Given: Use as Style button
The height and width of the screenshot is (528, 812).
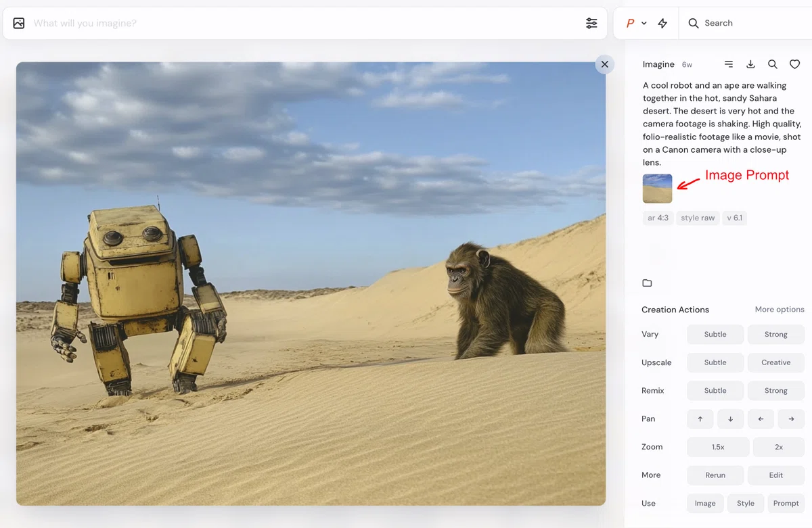Looking at the screenshot, I should coord(746,504).
